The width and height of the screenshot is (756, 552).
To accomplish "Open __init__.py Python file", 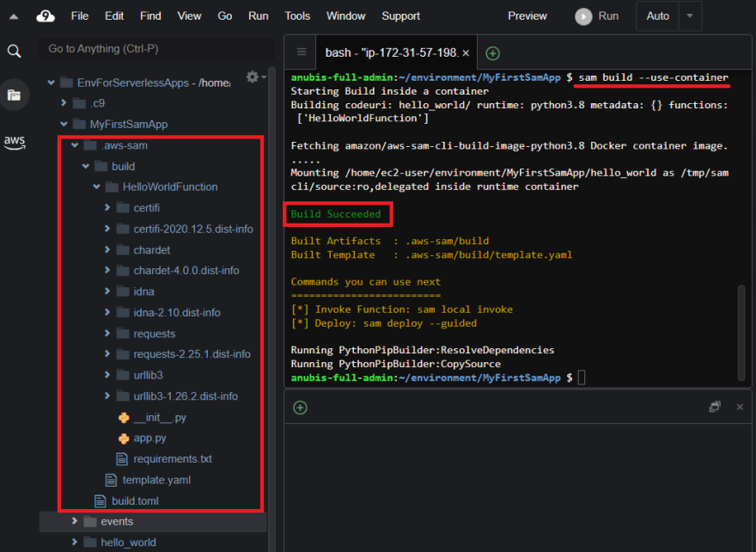I will [160, 417].
